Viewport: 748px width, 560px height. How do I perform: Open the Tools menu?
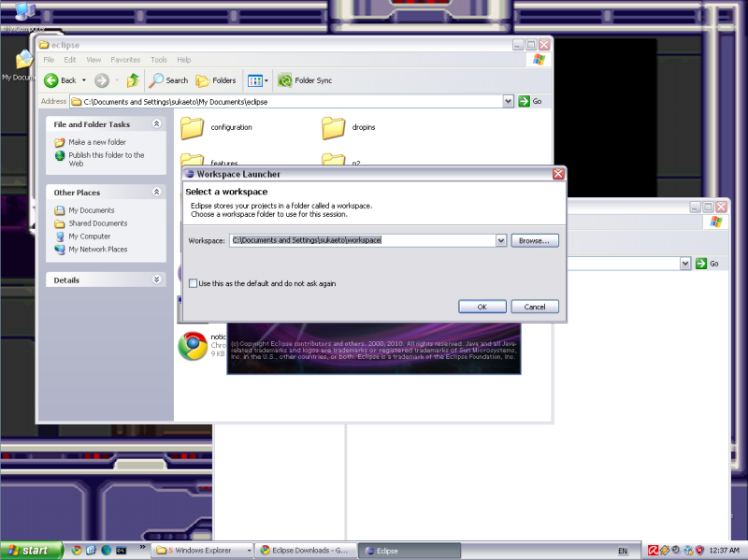157,60
